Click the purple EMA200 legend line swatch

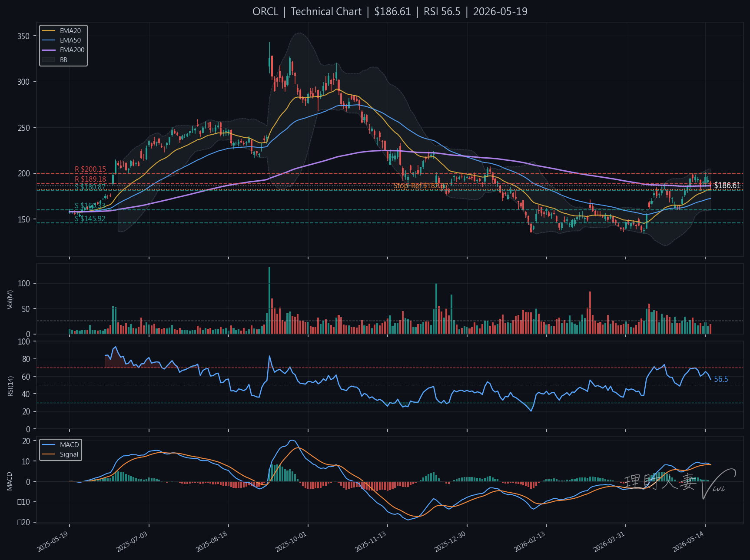[49, 50]
